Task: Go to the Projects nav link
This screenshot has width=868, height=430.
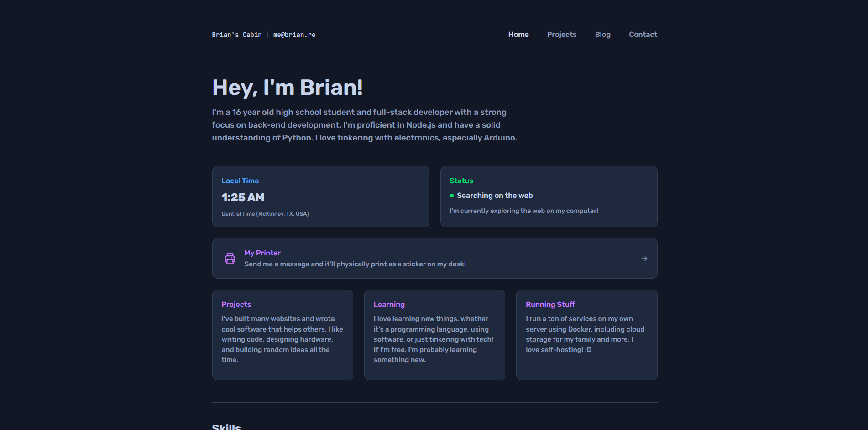Action: point(562,35)
